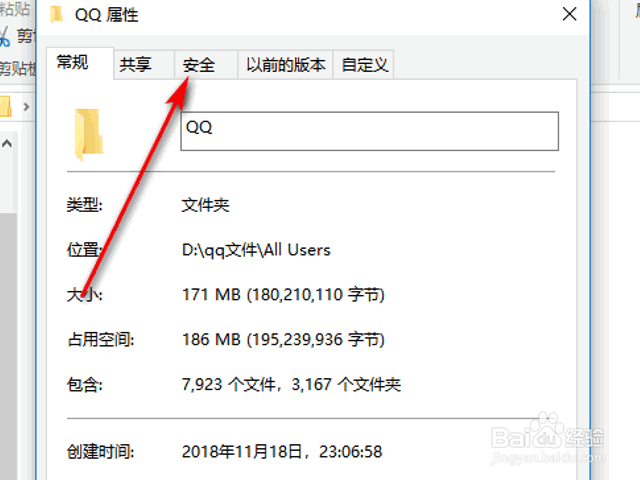Click the 位置 label

point(85,250)
